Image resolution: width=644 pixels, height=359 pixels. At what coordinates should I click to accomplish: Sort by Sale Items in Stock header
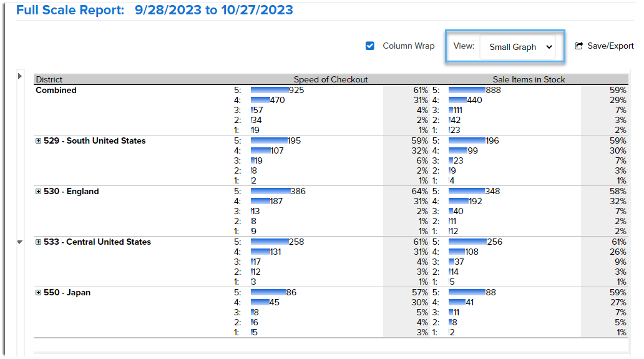point(529,79)
